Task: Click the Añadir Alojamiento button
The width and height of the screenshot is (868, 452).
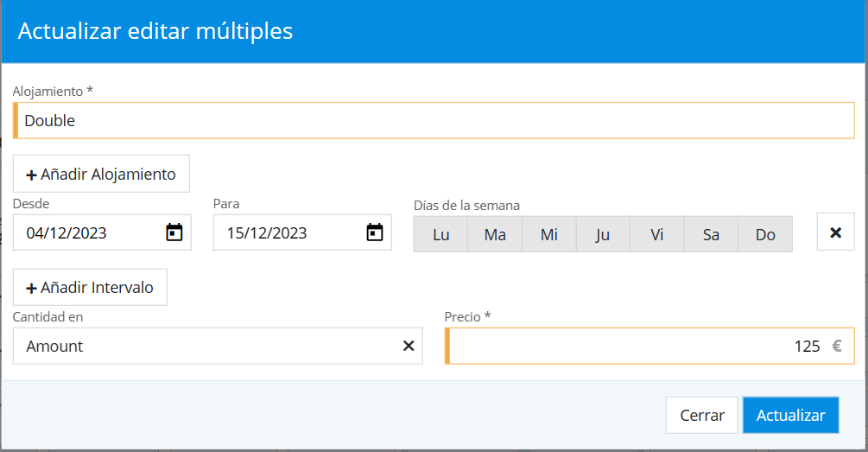Action: [101, 174]
